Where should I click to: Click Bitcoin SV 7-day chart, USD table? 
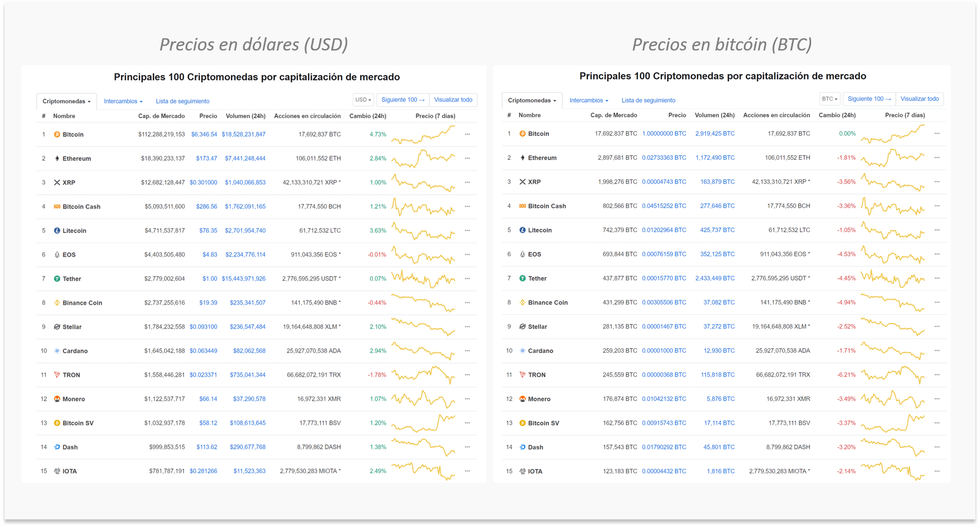click(423, 423)
